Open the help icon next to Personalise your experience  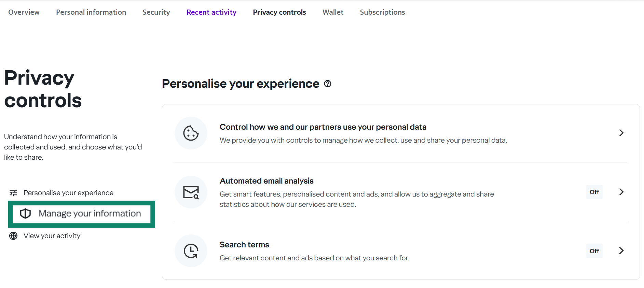[x=328, y=84]
